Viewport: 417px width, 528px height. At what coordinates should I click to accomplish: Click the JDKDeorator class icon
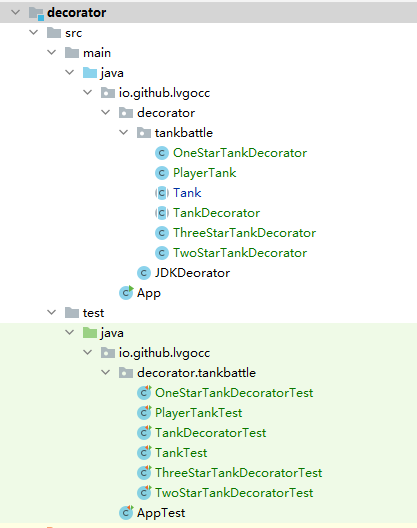[x=144, y=273]
